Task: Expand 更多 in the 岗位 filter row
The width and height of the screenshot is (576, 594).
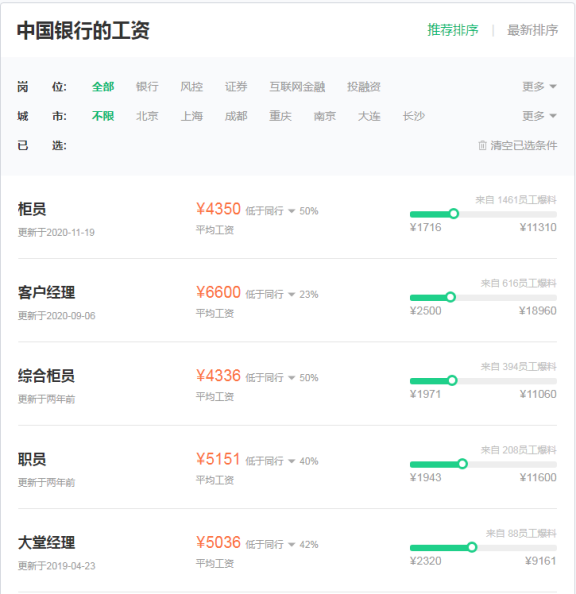Action: [539, 87]
